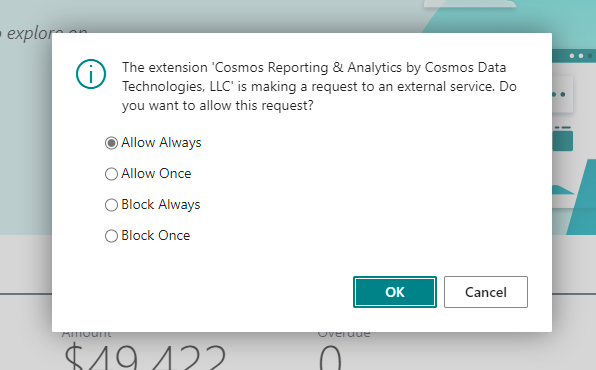Click the 'Block Once' label text
The image size is (596, 370).
156,235
